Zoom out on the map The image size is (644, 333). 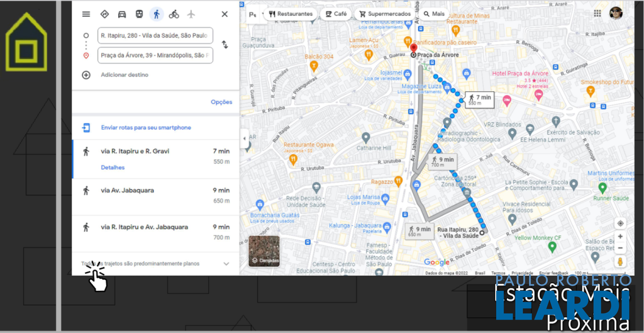(620, 248)
